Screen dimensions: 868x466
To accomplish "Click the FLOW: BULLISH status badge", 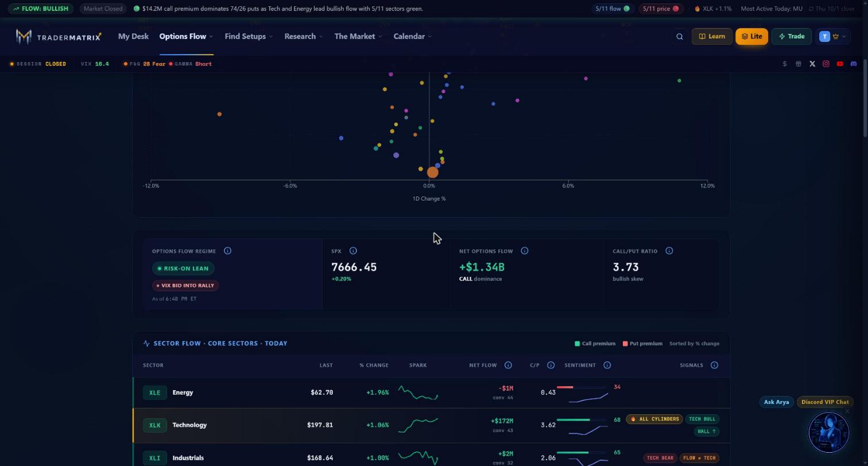I will point(41,9).
